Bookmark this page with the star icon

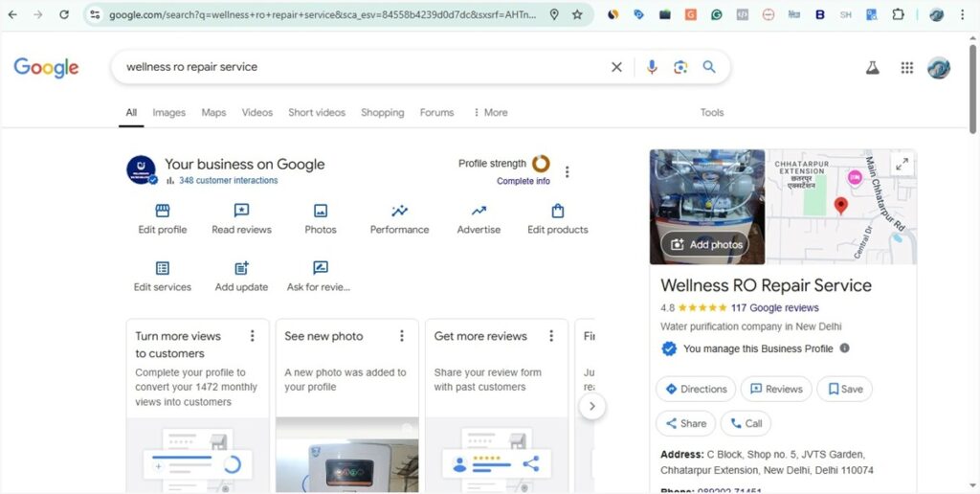tap(577, 14)
